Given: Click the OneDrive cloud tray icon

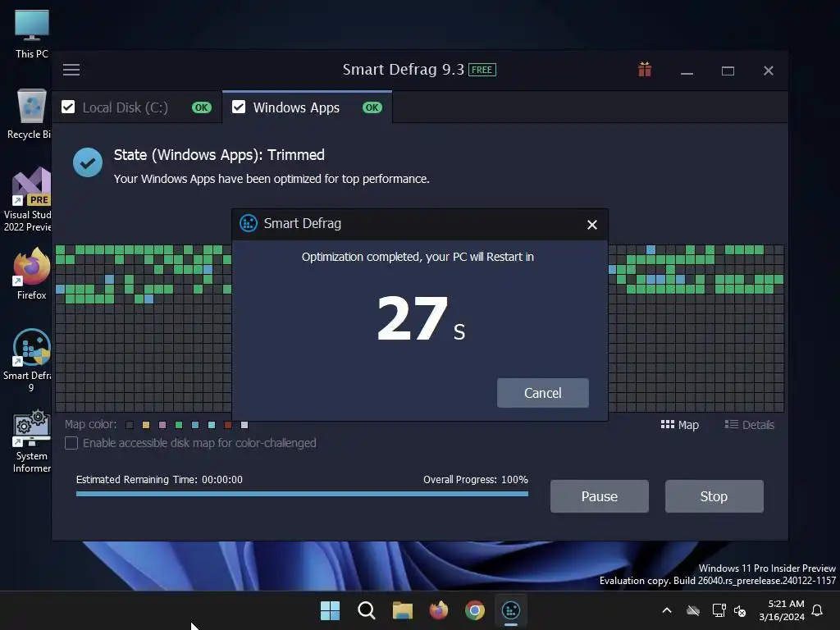Looking at the screenshot, I should 693,610.
